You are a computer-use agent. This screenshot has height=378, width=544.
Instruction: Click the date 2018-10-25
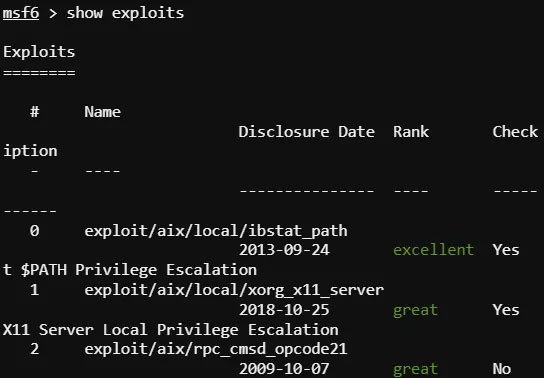click(x=284, y=310)
